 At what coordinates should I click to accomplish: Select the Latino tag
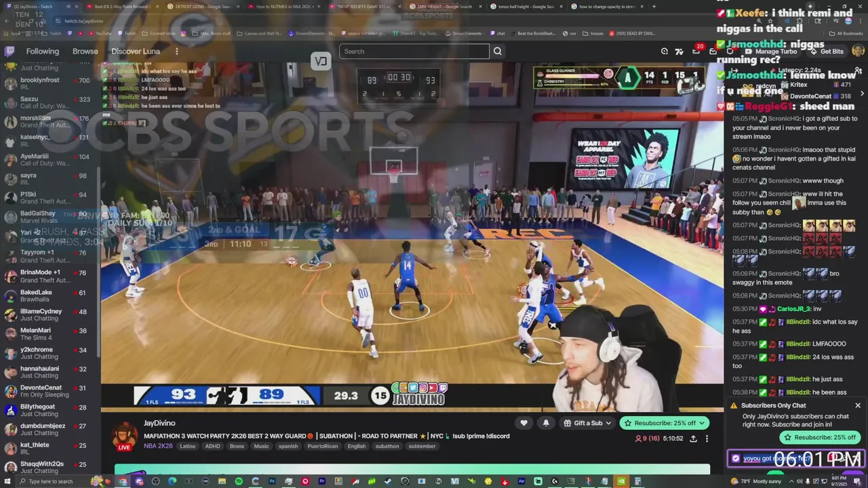(x=188, y=446)
